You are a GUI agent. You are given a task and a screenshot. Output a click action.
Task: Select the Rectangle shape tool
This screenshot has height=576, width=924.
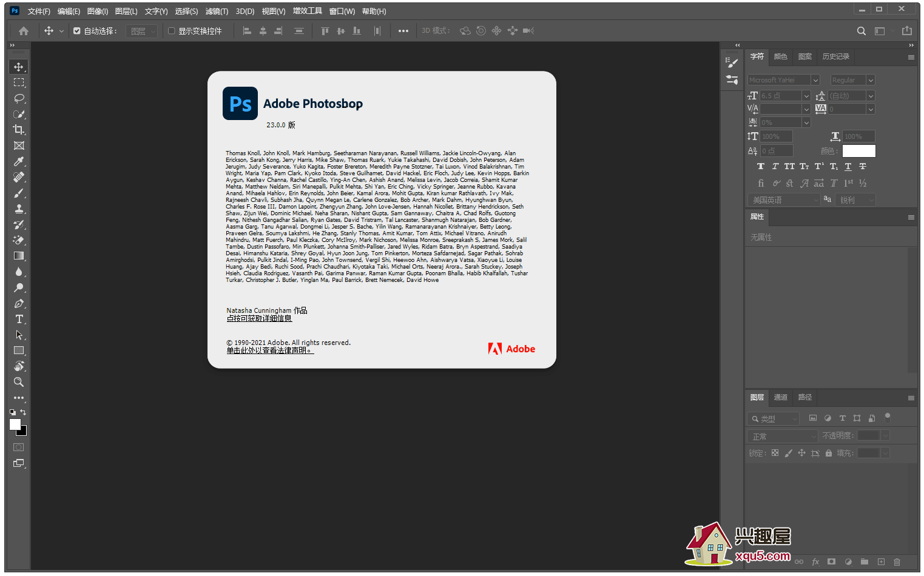(19, 350)
